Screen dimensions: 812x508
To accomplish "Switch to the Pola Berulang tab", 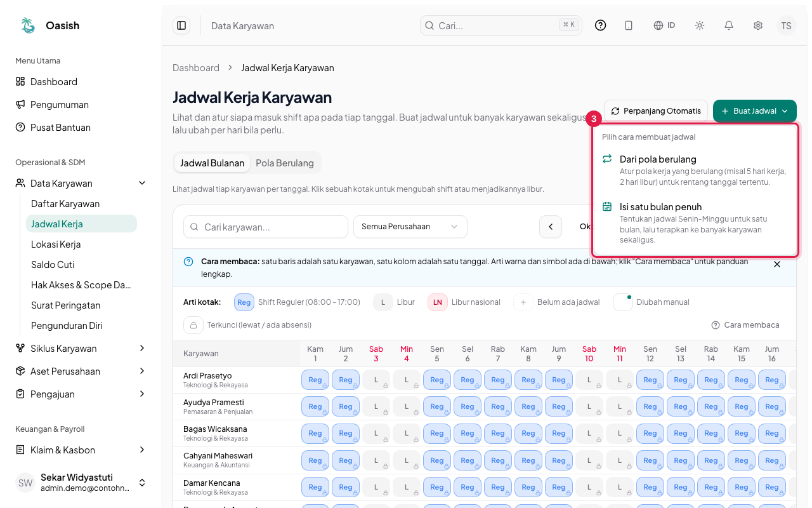I will [x=285, y=163].
